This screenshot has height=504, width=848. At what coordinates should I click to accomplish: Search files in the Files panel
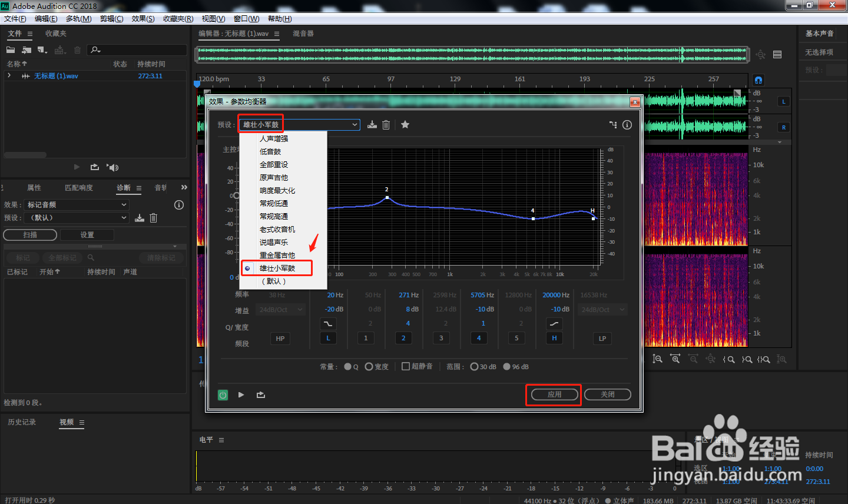(x=137, y=50)
